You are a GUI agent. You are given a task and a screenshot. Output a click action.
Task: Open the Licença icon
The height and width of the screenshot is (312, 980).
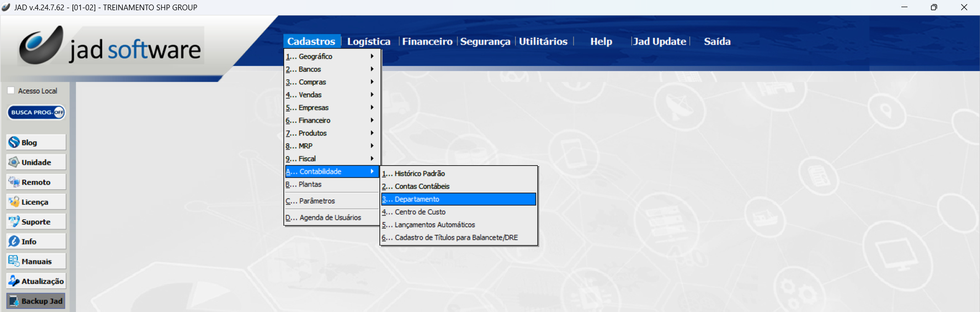click(x=36, y=202)
